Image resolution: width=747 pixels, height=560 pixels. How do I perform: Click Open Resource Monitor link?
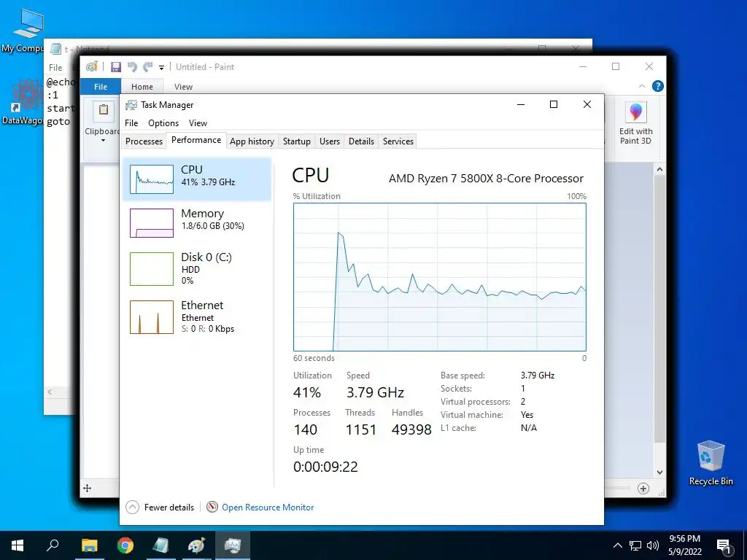(x=268, y=507)
